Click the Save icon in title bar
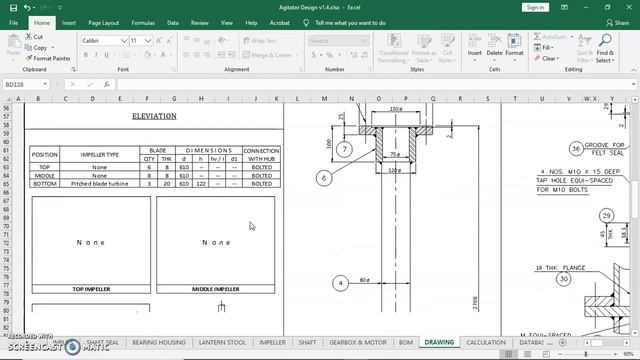 [13, 7]
